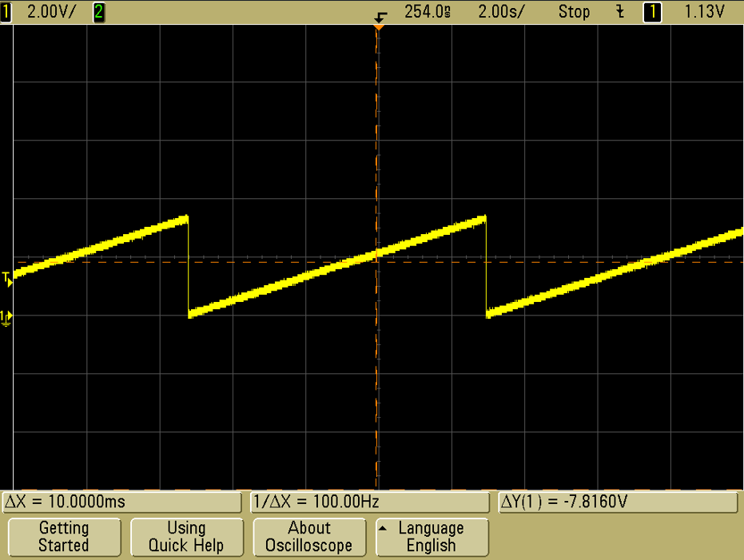Click the ΔY(1) = -7.8160V readout field
The width and height of the screenshot is (744, 560).
tap(617, 502)
